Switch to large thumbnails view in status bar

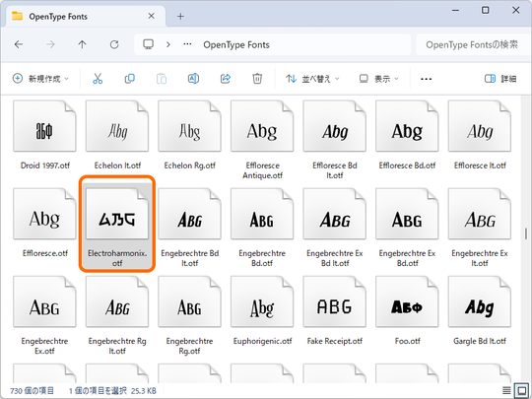coord(520,390)
